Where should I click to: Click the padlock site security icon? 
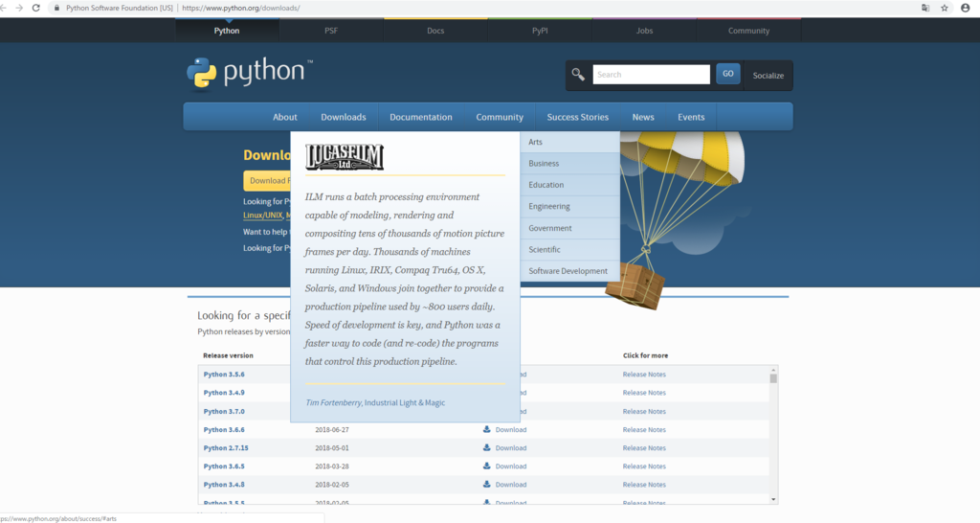coord(56,8)
